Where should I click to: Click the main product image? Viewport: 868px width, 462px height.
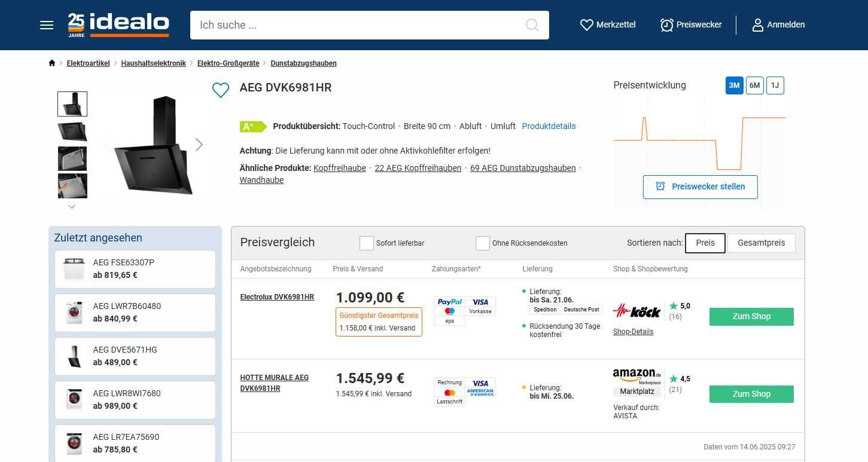tap(154, 145)
